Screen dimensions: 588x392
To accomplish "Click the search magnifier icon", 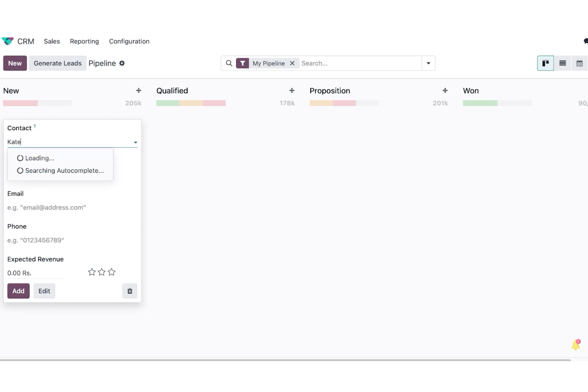I will 229,63.
